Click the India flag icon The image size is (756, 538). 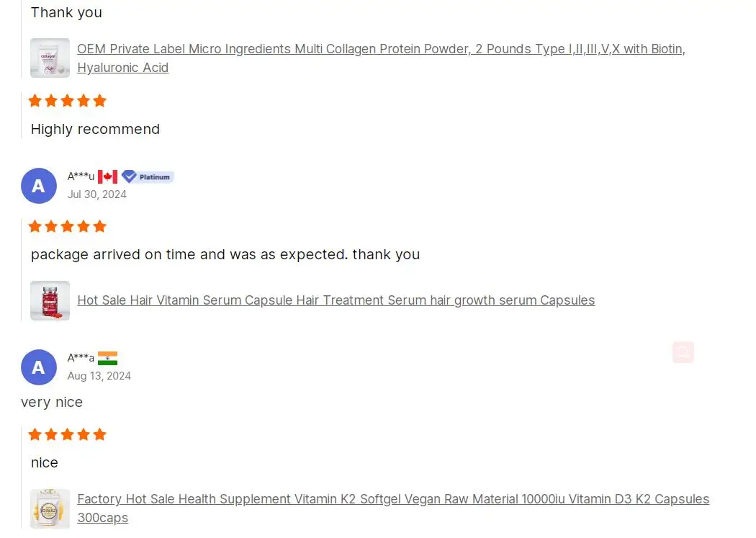pyautogui.click(x=107, y=358)
